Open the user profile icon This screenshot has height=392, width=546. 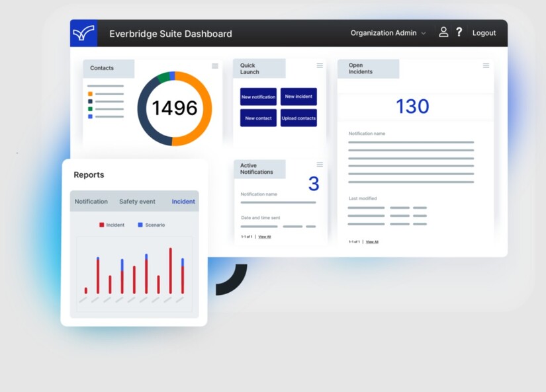[x=443, y=32]
